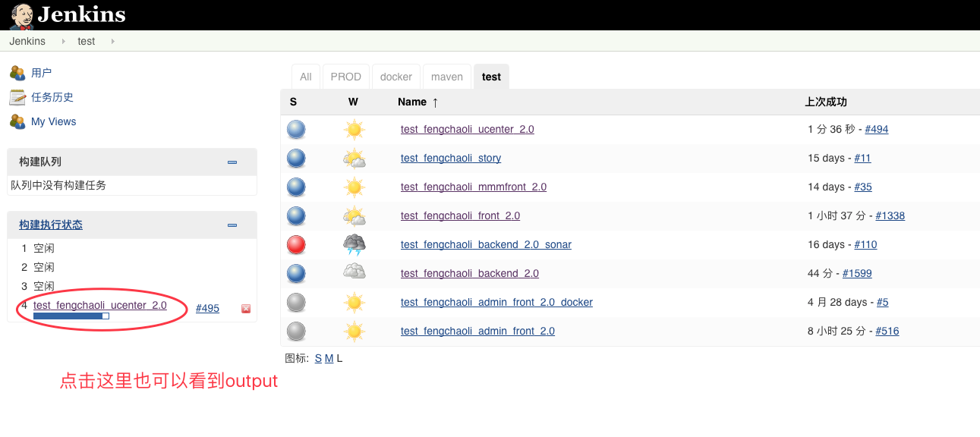Click the Jenkins breadcrumb link
The image size is (980, 437).
coord(27,41)
